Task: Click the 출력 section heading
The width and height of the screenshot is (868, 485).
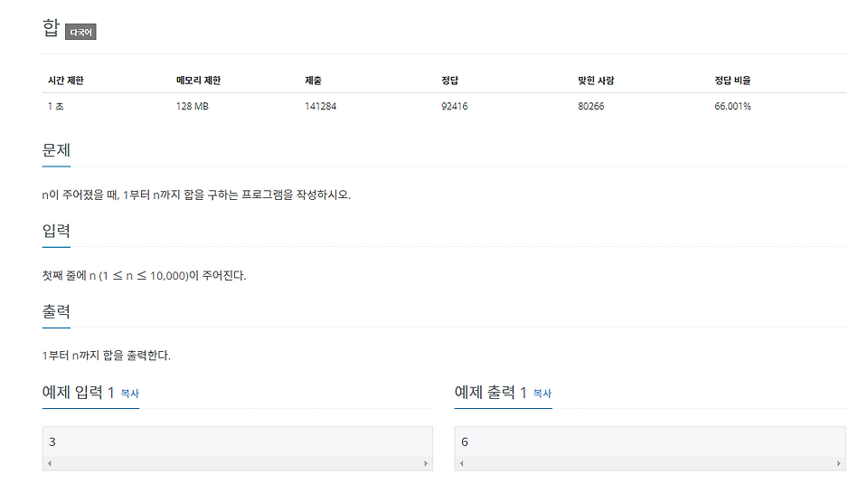Action: (x=56, y=311)
